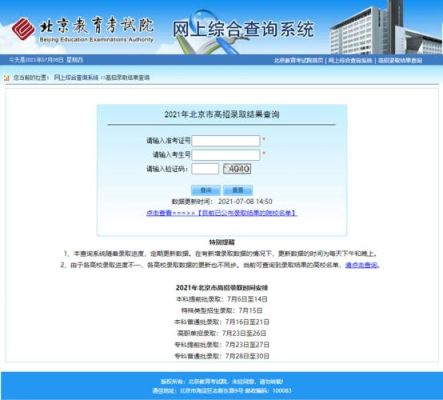The height and width of the screenshot is (400, 443).
Task: Click the 重置 reset button
Action: click(x=238, y=190)
